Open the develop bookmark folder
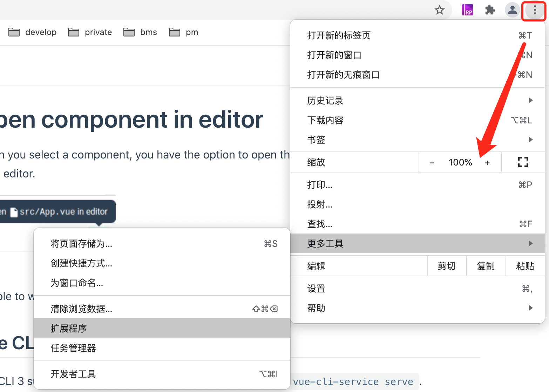The width and height of the screenshot is (549, 392). [x=32, y=32]
